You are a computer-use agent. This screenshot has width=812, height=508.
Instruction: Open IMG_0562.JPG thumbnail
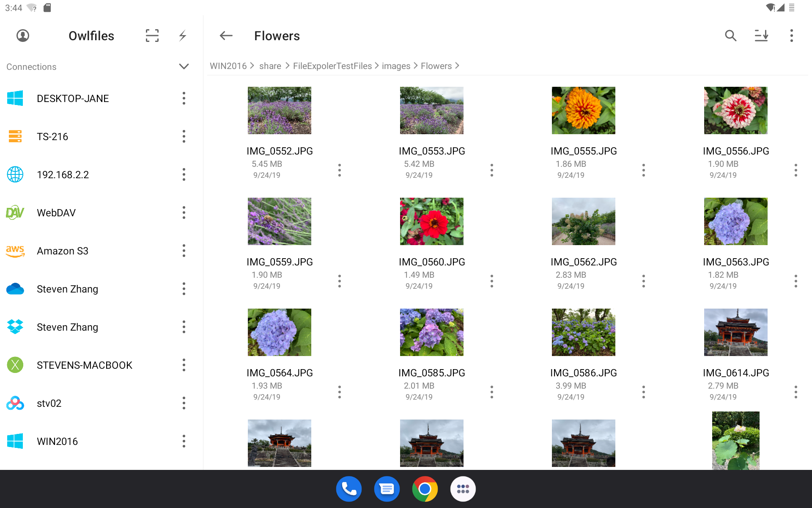tap(584, 221)
